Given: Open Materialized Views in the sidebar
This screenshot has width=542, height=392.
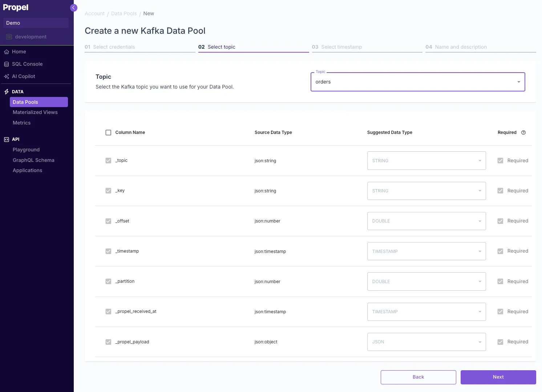Looking at the screenshot, I should (x=35, y=113).
